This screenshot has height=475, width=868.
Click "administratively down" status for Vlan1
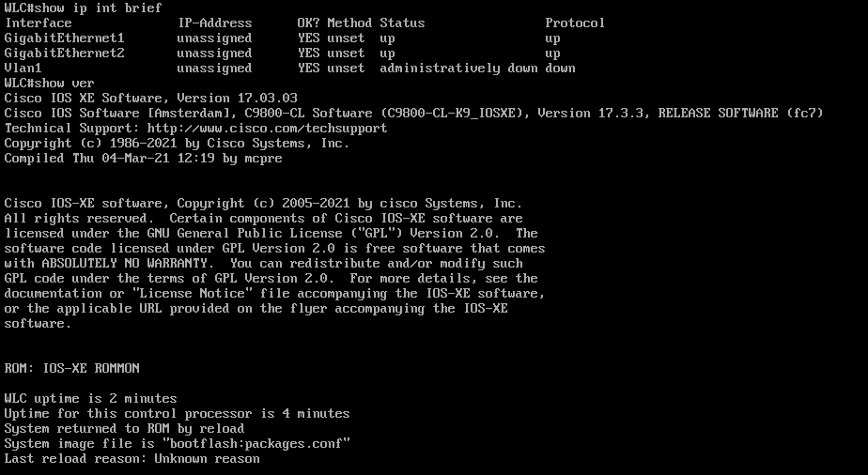pos(458,68)
